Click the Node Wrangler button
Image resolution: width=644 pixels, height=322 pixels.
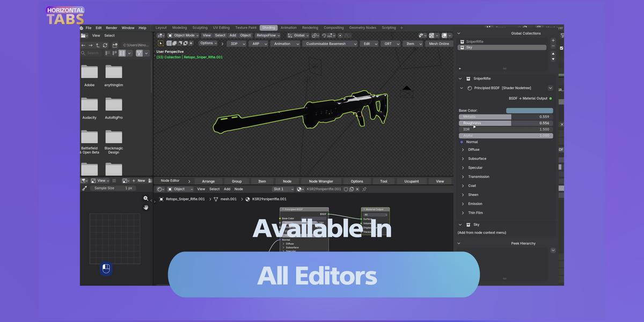point(321,181)
